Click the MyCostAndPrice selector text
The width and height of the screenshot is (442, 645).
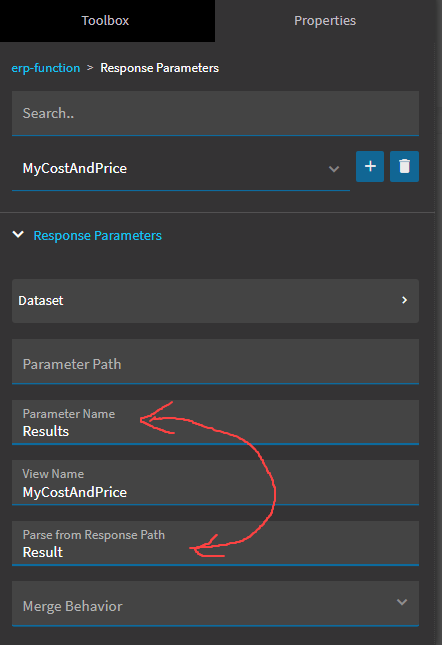point(75,168)
